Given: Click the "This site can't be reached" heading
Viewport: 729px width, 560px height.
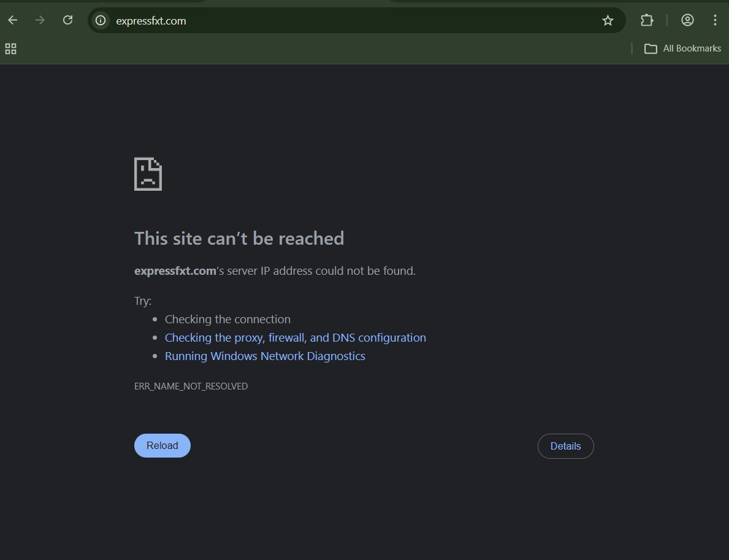Looking at the screenshot, I should tap(239, 238).
